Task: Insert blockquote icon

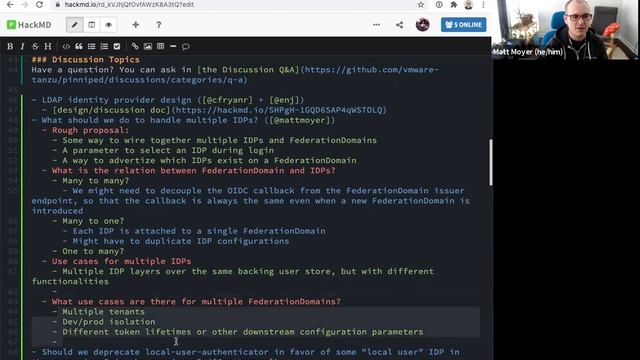Action: [x=79, y=47]
